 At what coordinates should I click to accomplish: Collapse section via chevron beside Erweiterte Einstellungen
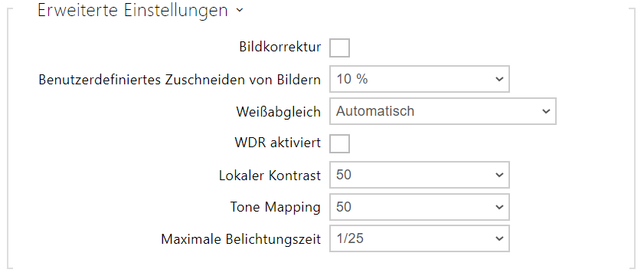coord(240,11)
